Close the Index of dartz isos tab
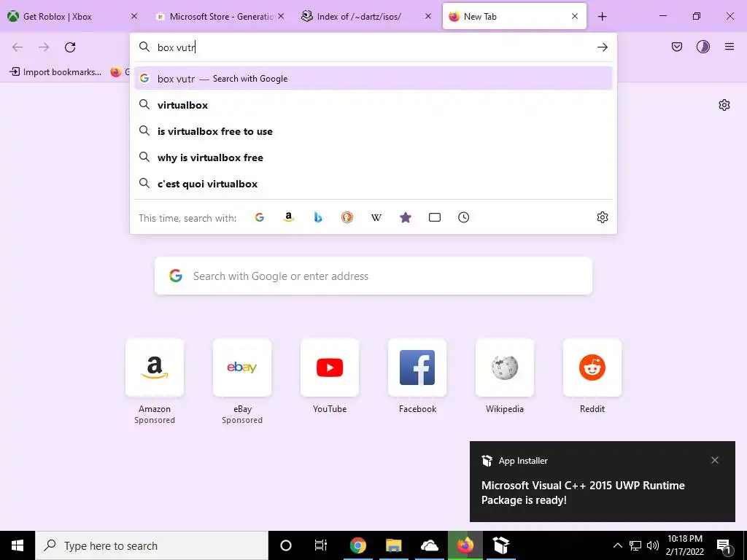This screenshot has width=747, height=560. pos(427,16)
